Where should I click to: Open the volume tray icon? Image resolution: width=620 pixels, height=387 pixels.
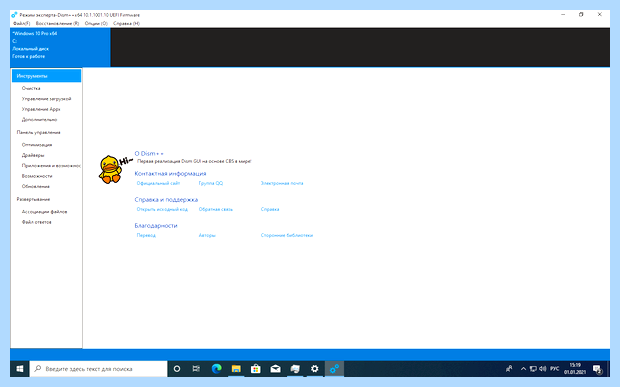(x=542, y=369)
